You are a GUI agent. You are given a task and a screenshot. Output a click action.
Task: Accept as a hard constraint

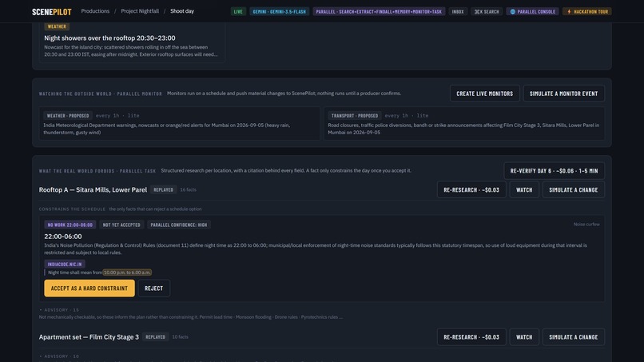pyautogui.click(x=89, y=288)
